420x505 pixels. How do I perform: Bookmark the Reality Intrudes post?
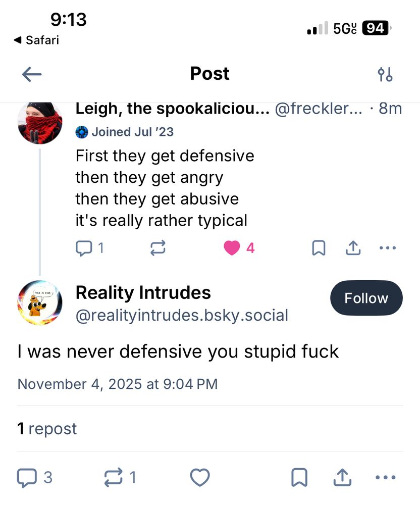coord(300,477)
